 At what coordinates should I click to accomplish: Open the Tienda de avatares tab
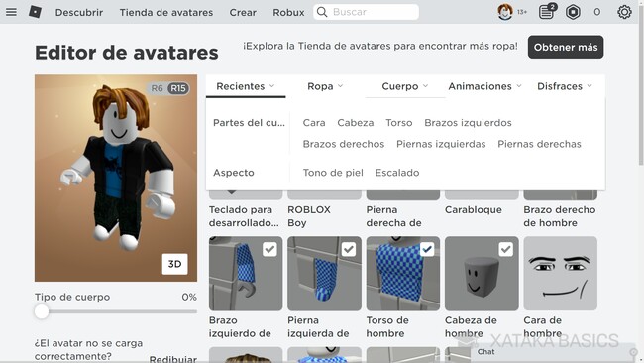pyautogui.click(x=166, y=12)
